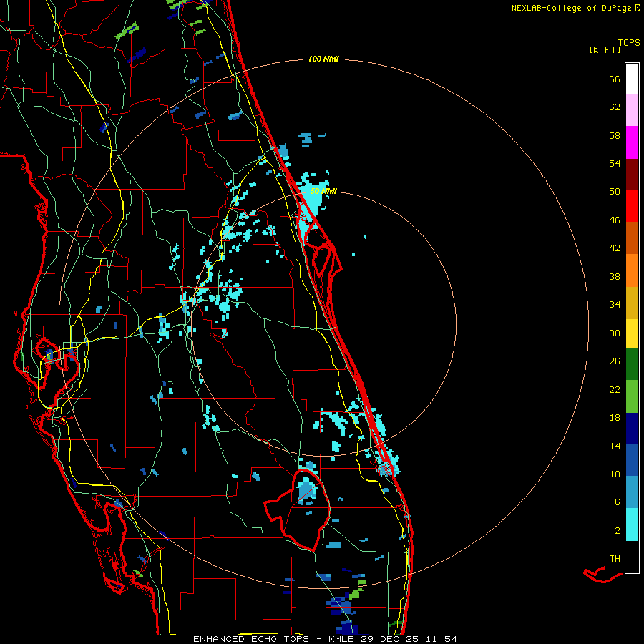Click the '30' legend value
Viewport: 644px width, 644px height.
[615, 333]
